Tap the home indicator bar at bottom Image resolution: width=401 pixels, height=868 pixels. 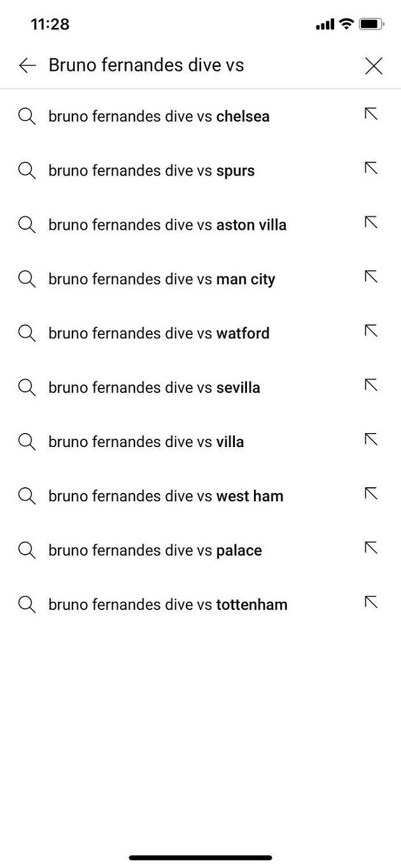(200, 856)
